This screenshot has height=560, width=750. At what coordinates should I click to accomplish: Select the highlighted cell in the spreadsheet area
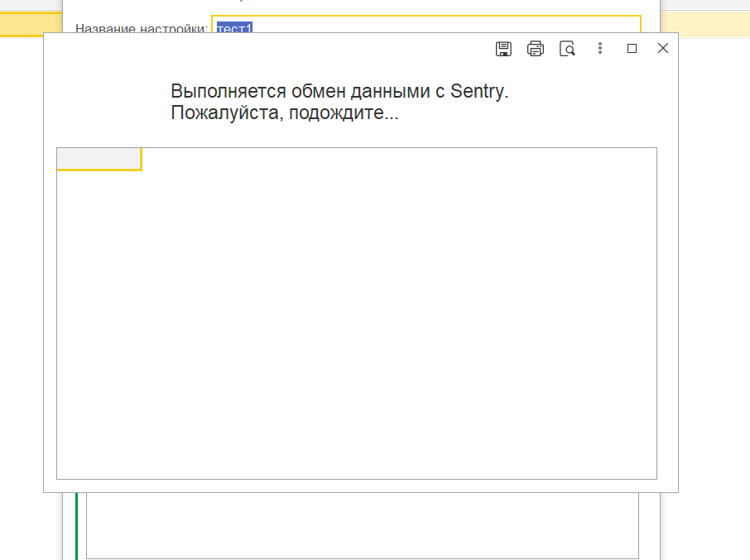(99, 159)
